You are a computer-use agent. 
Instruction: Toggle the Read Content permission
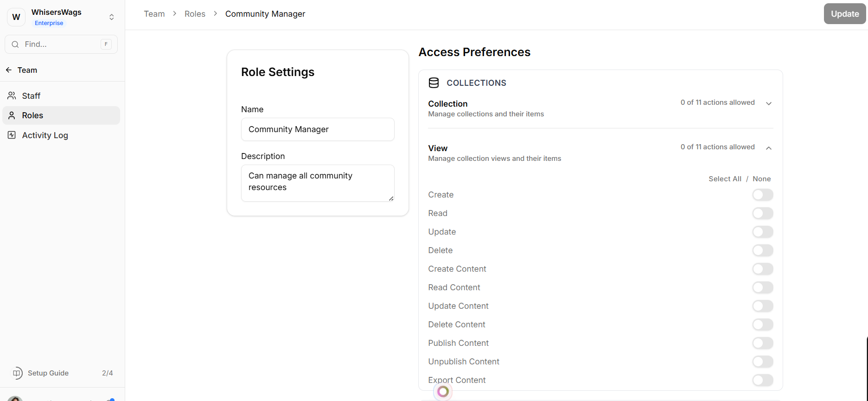tap(762, 287)
